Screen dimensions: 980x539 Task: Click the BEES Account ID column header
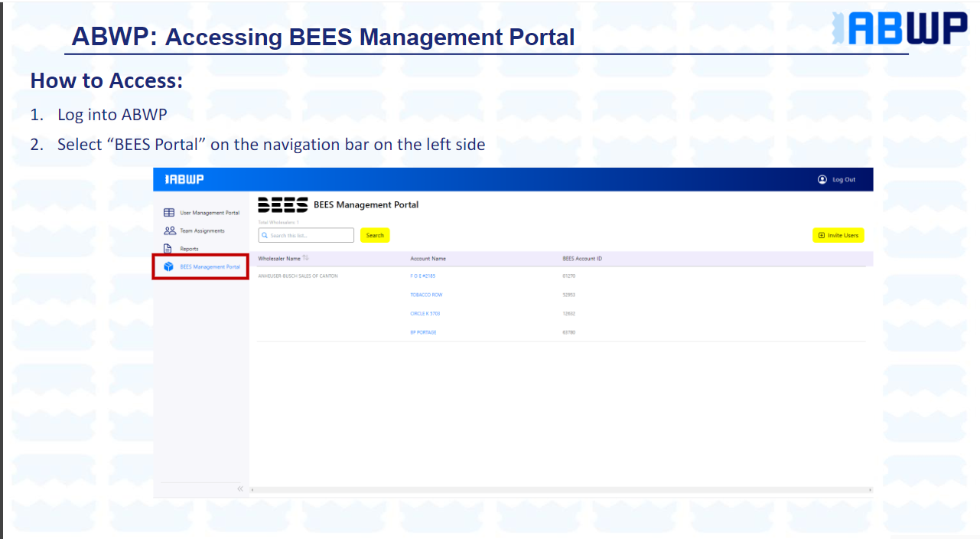[x=582, y=259]
